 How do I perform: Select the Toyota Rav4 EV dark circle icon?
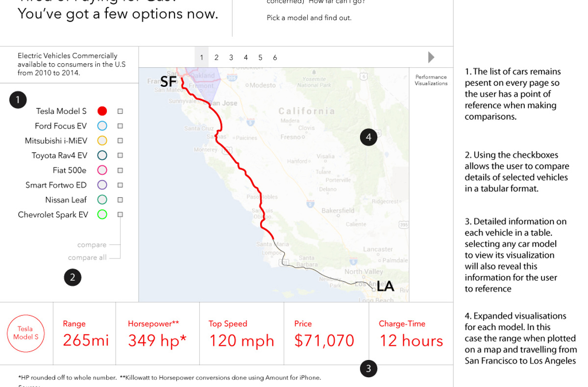pos(102,155)
